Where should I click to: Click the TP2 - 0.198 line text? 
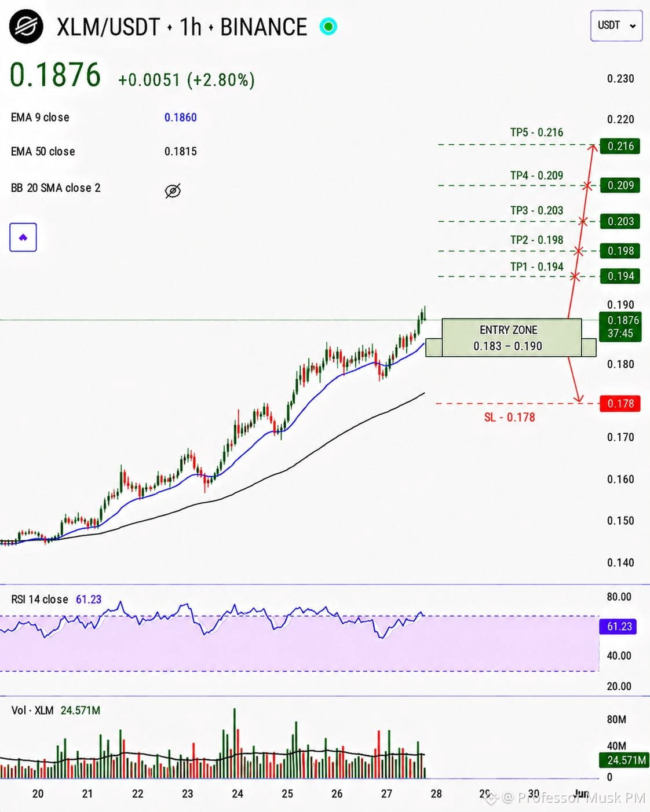[536, 240]
